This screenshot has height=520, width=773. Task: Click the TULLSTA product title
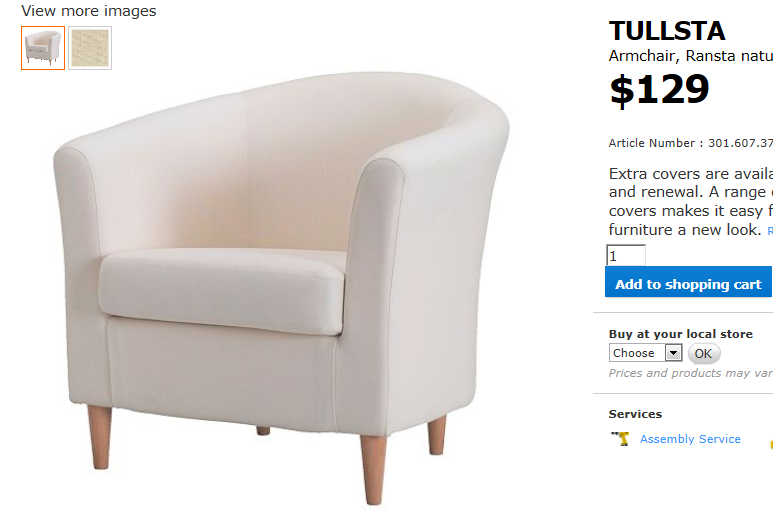click(x=667, y=32)
